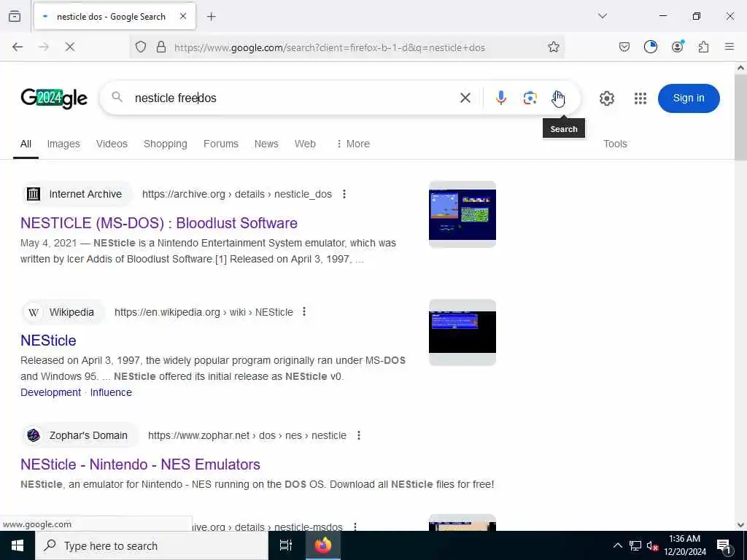Clear the search query text
747x560 pixels.
point(465,98)
